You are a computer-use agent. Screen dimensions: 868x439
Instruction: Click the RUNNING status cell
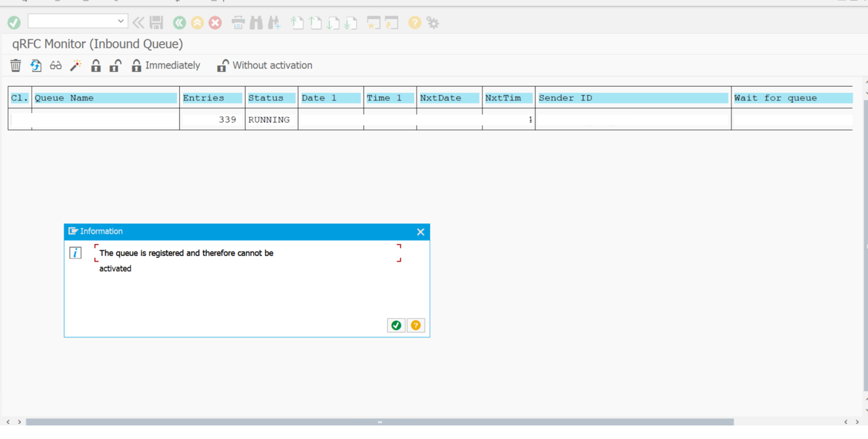pyautogui.click(x=271, y=119)
